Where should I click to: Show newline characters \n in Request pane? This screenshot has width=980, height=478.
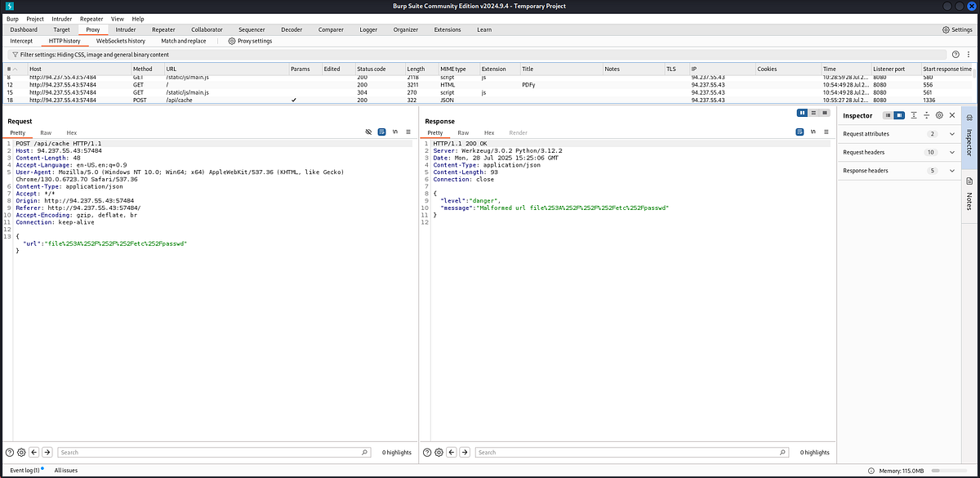coord(394,132)
